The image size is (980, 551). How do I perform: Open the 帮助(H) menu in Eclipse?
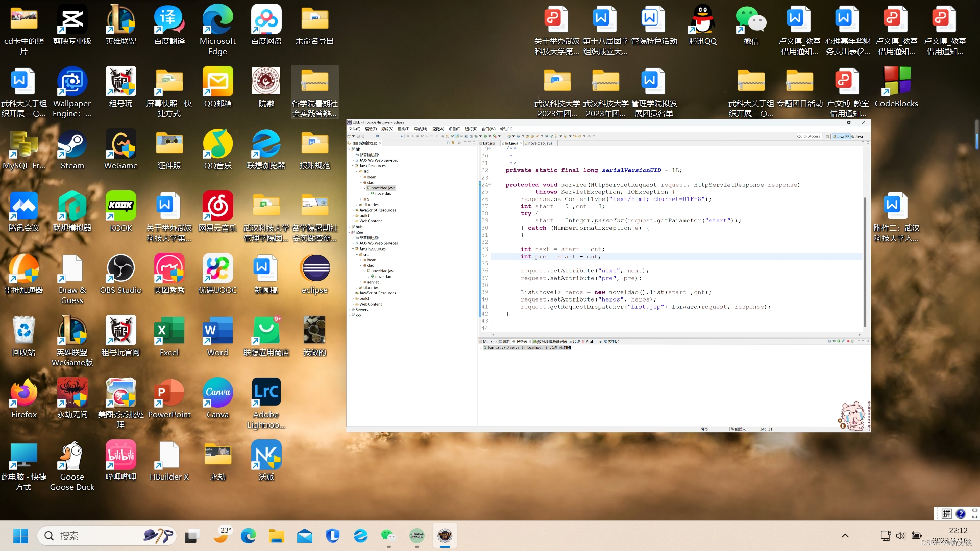pyautogui.click(x=506, y=129)
